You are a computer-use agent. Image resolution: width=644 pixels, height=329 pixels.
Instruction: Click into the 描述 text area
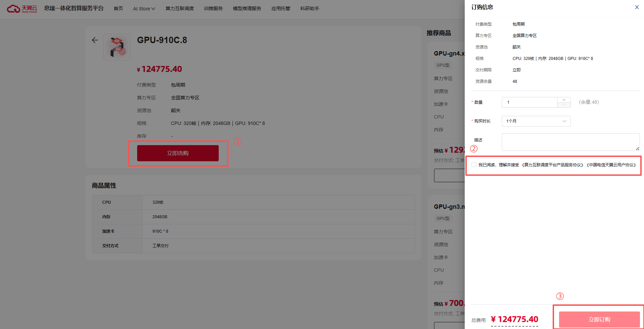571,142
